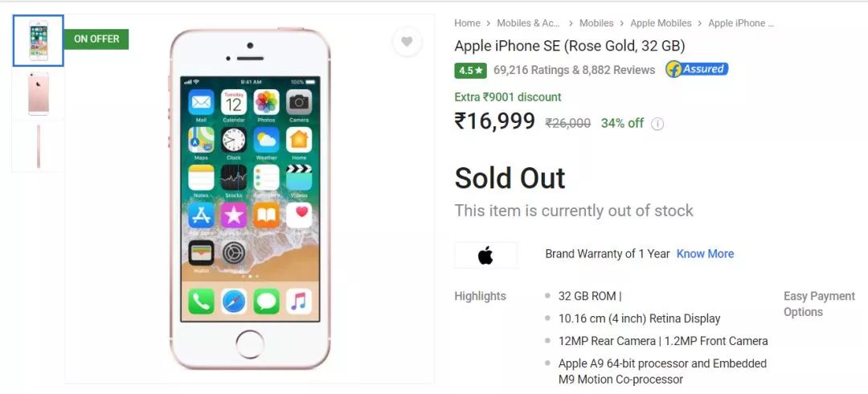This screenshot has height=394, width=868.
Task: Click the Apple brand logo box
Action: [485, 255]
